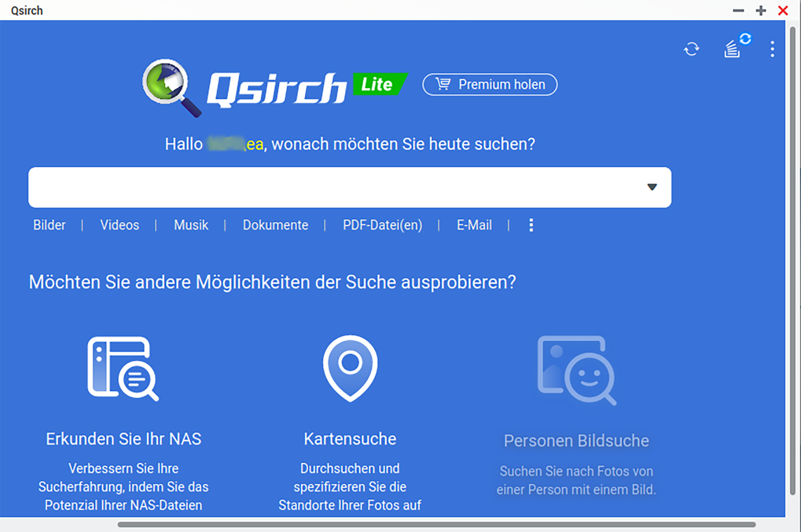Filter search by Dokumente
Viewport: 801px width, 532px height.
[x=275, y=225]
